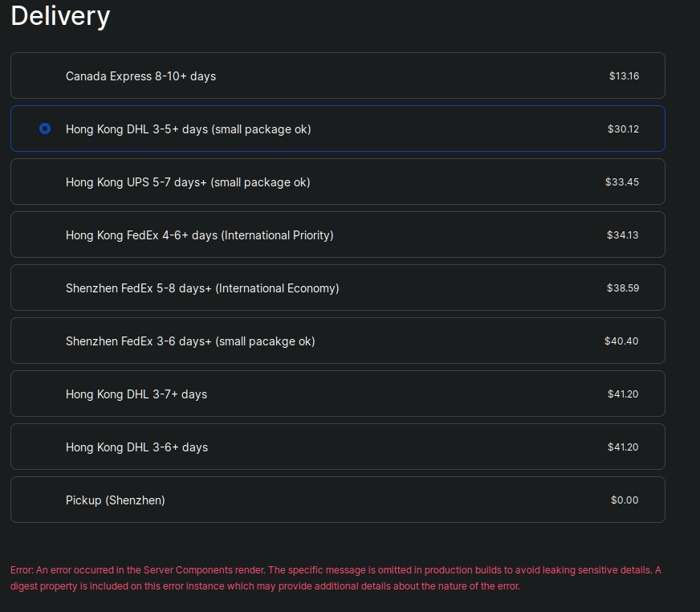Click the $34.13 FedEx Priority price

(622, 235)
